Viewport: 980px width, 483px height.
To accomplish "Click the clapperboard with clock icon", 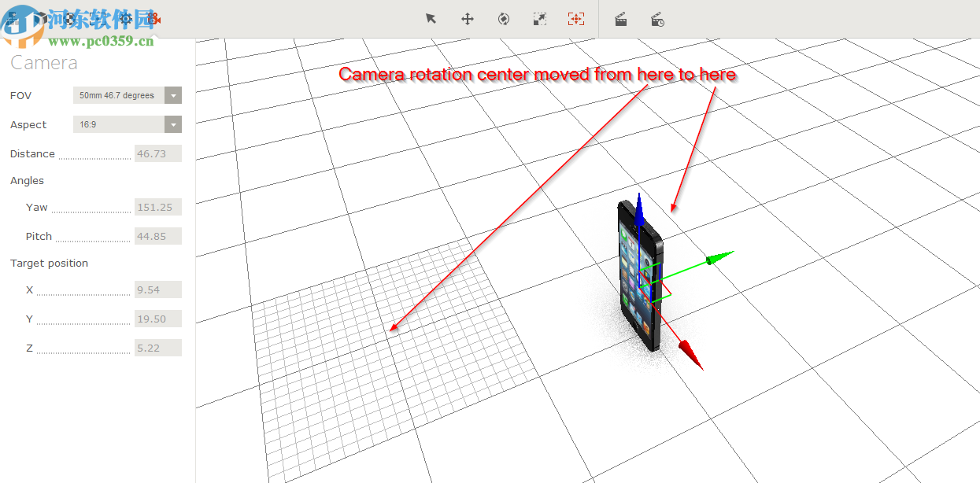I will point(657,19).
